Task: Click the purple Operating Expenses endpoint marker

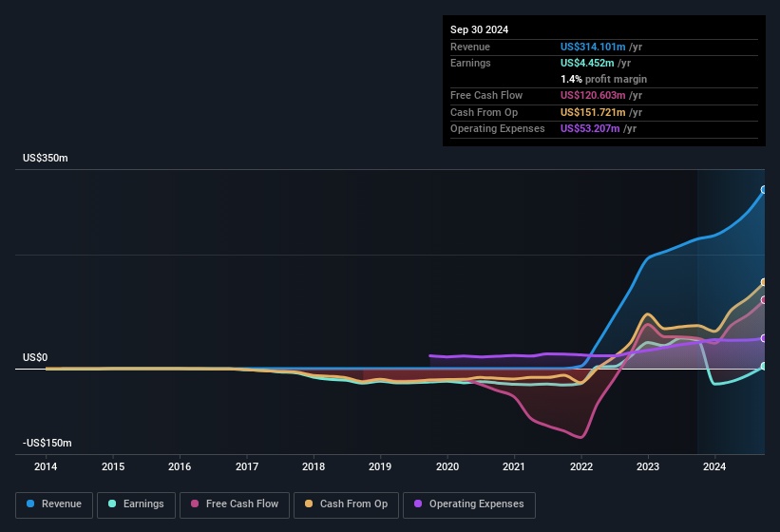Action: [x=764, y=338]
